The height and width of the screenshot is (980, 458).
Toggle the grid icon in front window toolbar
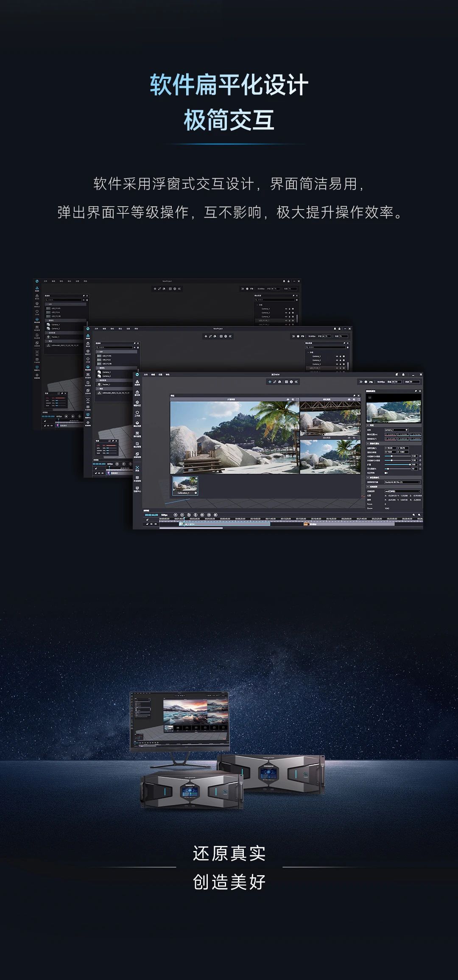286,382
